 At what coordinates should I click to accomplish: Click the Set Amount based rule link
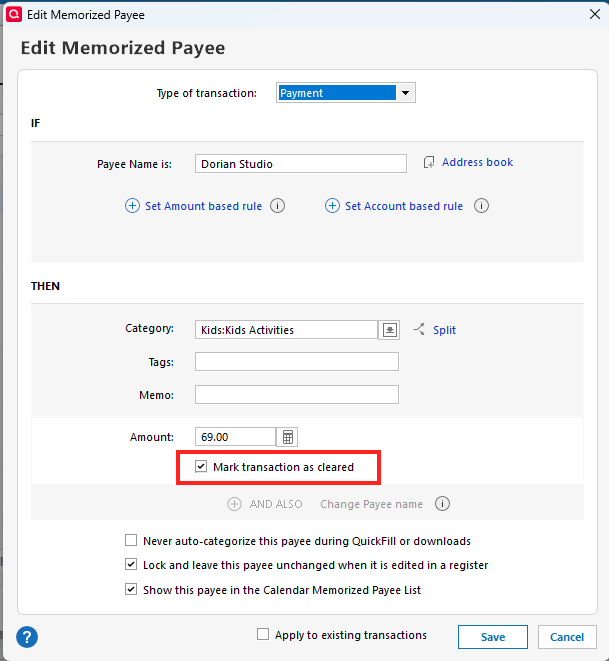click(203, 206)
